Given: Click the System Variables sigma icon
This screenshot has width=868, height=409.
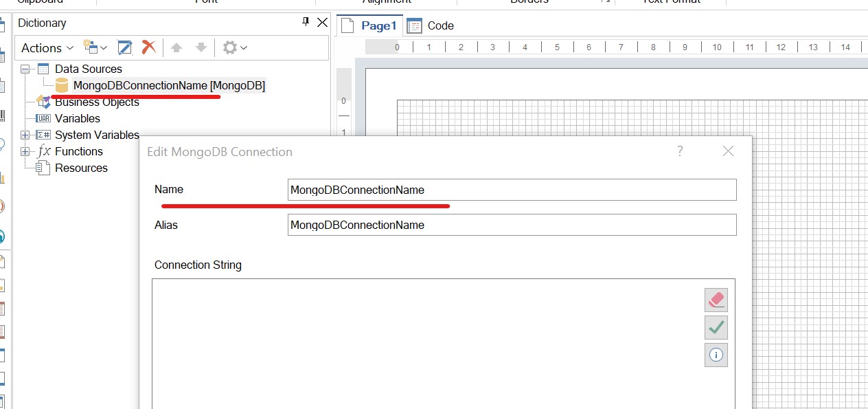Looking at the screenshot, I should pos(43,135).
